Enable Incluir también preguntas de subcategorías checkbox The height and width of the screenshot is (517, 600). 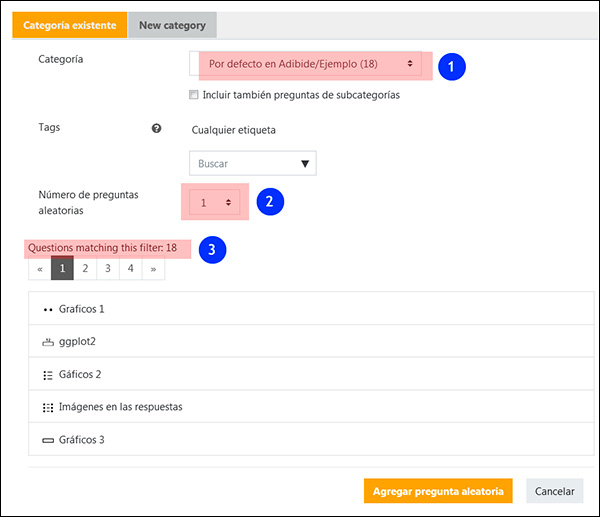point(194,96)
